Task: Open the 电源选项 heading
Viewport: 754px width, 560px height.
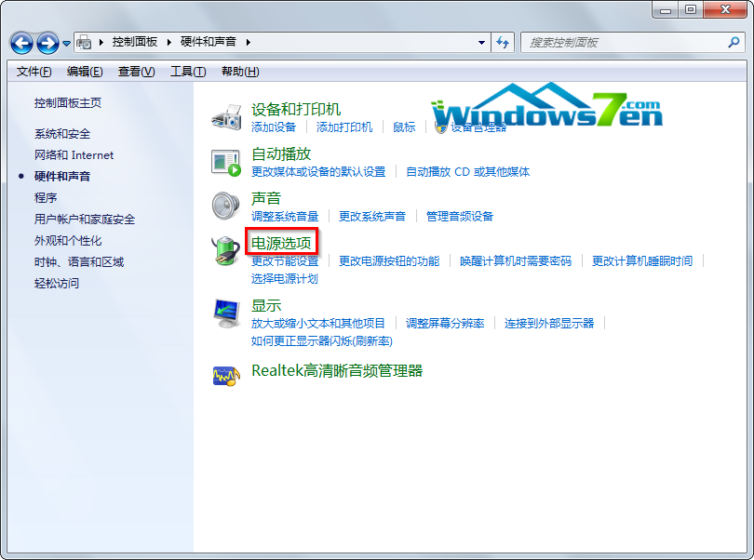Action: 281,243
